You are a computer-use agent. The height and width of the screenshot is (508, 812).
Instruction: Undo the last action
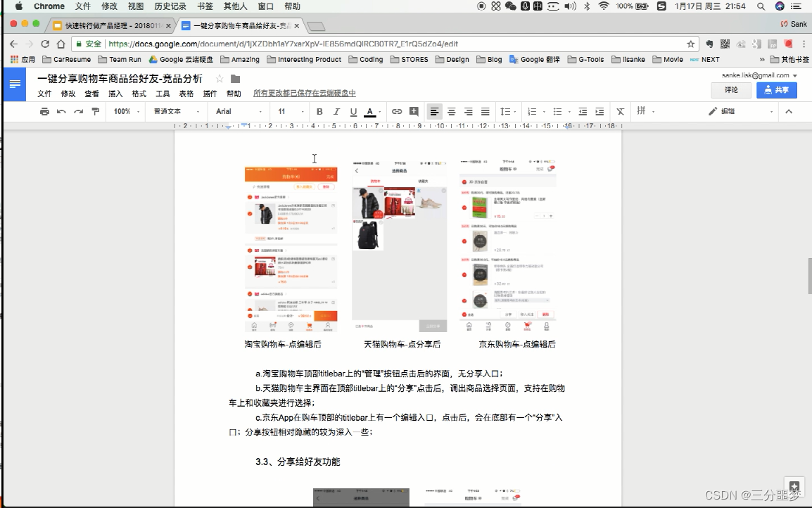[x=61, y=111]
